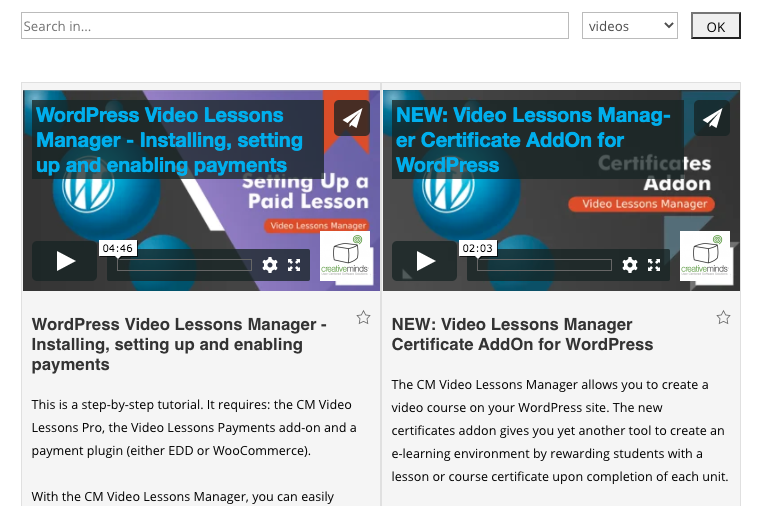
Task: Open overlay title WordPress Video Lessons Manager link
Action: [169, 140]
